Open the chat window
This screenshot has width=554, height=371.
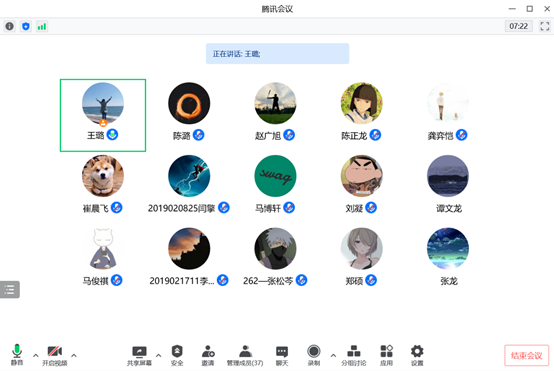click(x=282, y=355)
